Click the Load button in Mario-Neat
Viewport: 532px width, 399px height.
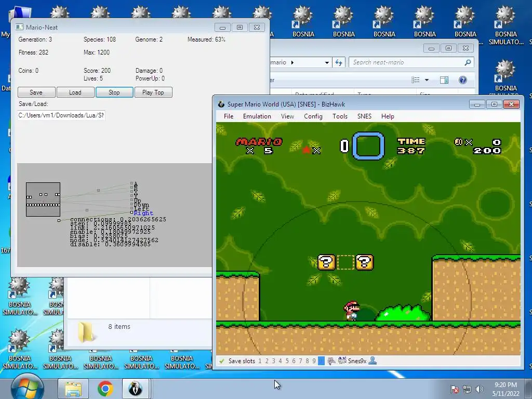click(75, 92)
